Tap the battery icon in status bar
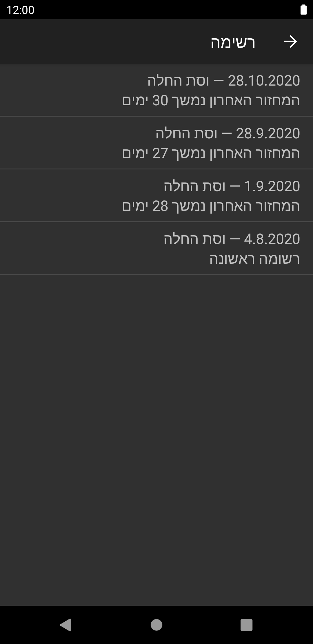The width and height of the screenshot is (313, 644). pyautogui.click(x=303, y=10)
